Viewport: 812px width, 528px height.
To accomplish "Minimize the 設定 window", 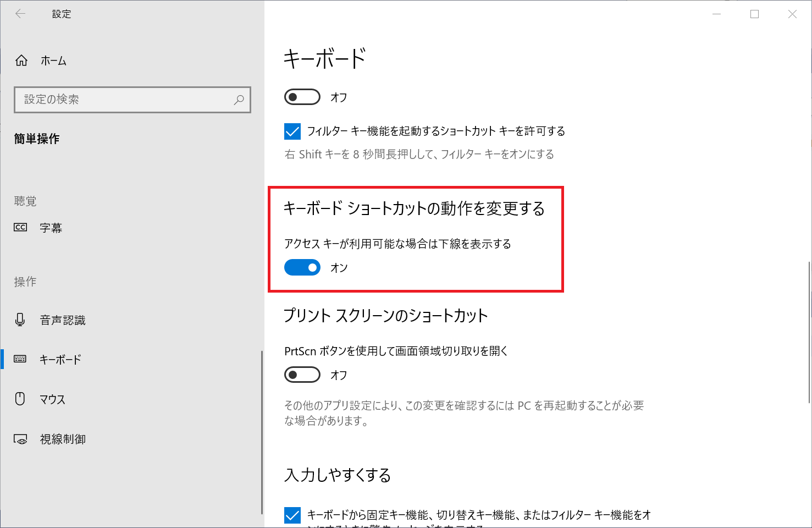I will click(x=717, y=14).
